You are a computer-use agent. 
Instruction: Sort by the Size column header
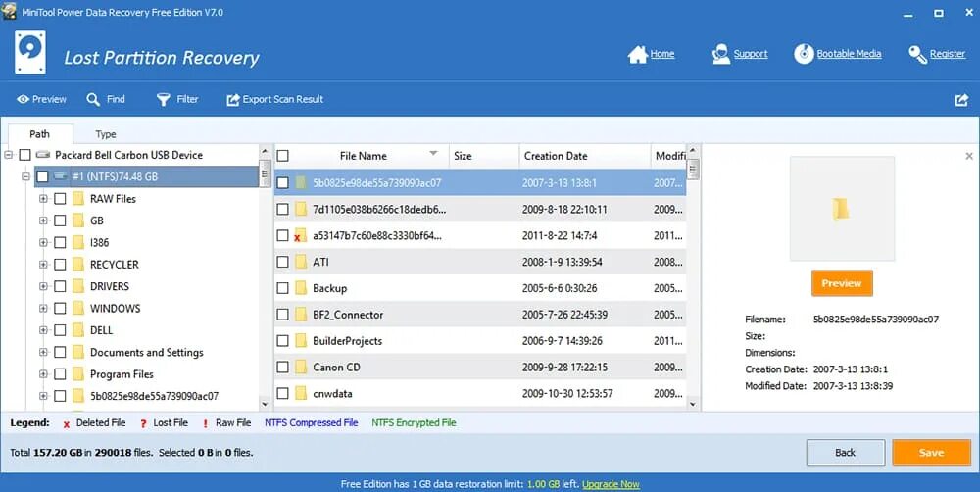tap(484, 156)
